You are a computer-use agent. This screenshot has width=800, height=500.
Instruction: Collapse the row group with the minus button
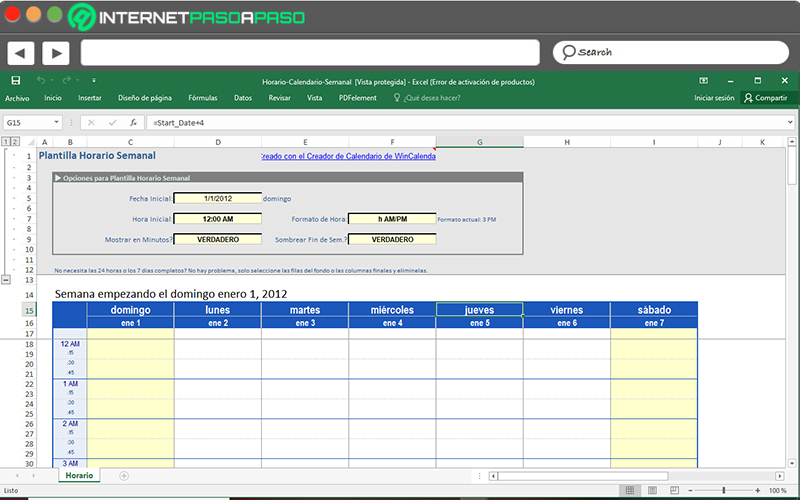tap(6, 280)
